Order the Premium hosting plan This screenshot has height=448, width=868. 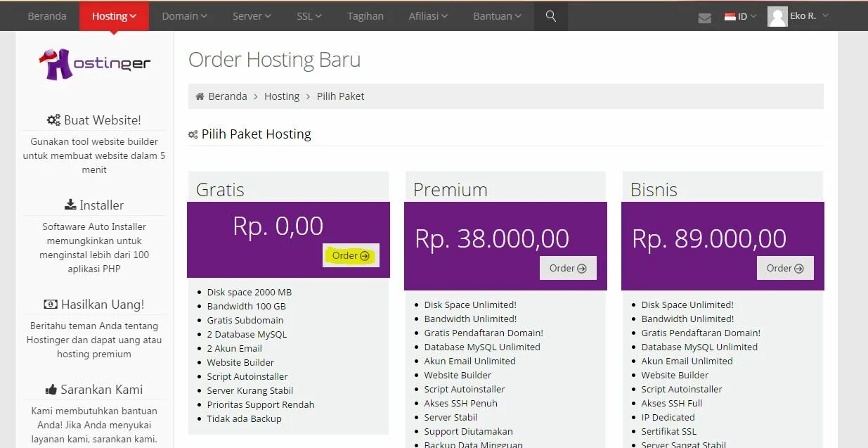tap(568, 268)
